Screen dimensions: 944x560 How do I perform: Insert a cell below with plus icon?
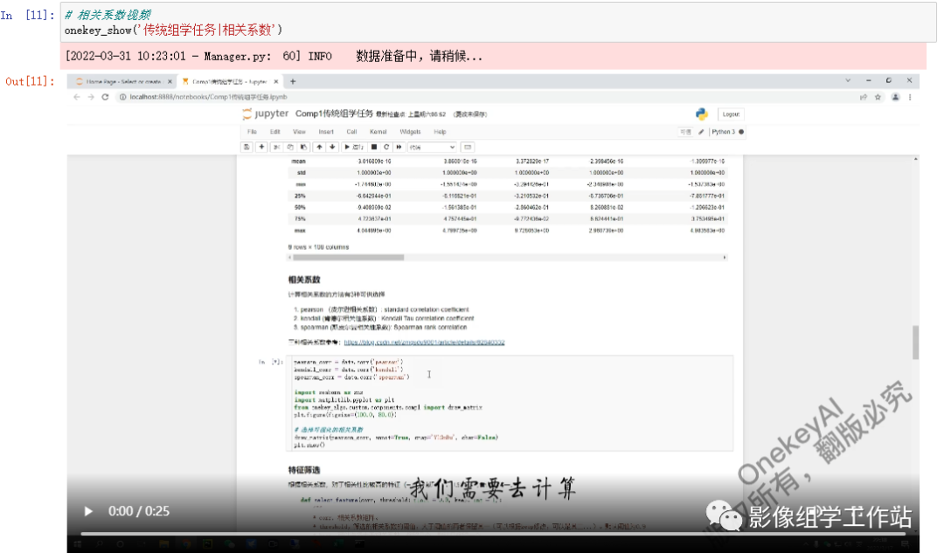[261, 147]
